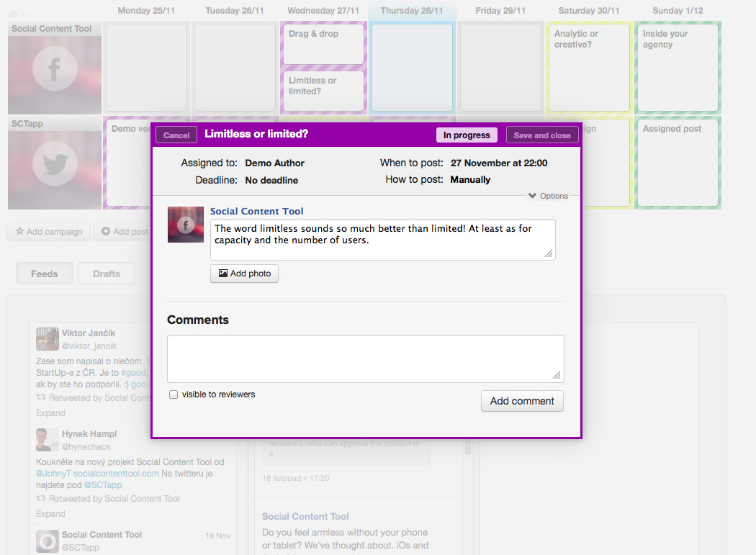The image size is (756, 555).
Task: Click the star icon on Add campaign
Action: [x=19, y=232]
